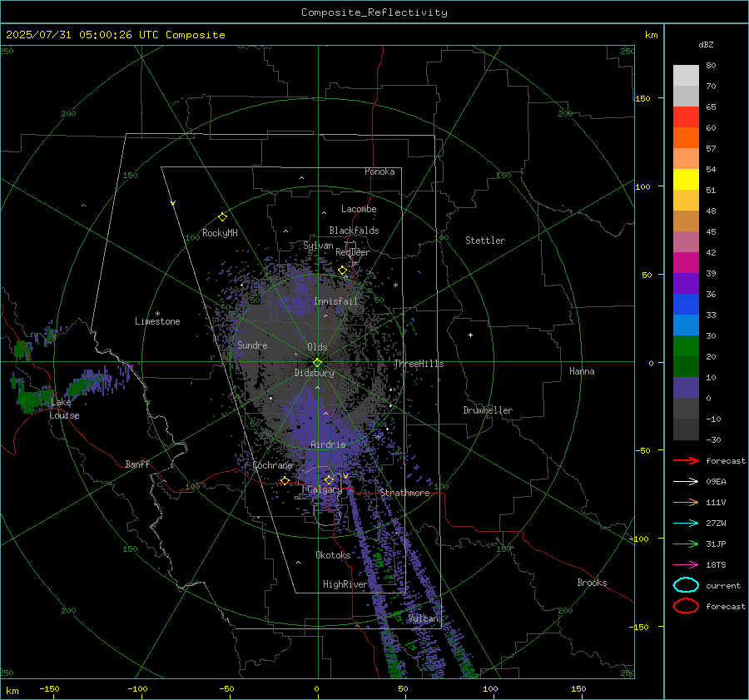The image size is (749, 700).
Task: Click the Drumheller label
Action: pyautogui.click(x=488, y=410)
